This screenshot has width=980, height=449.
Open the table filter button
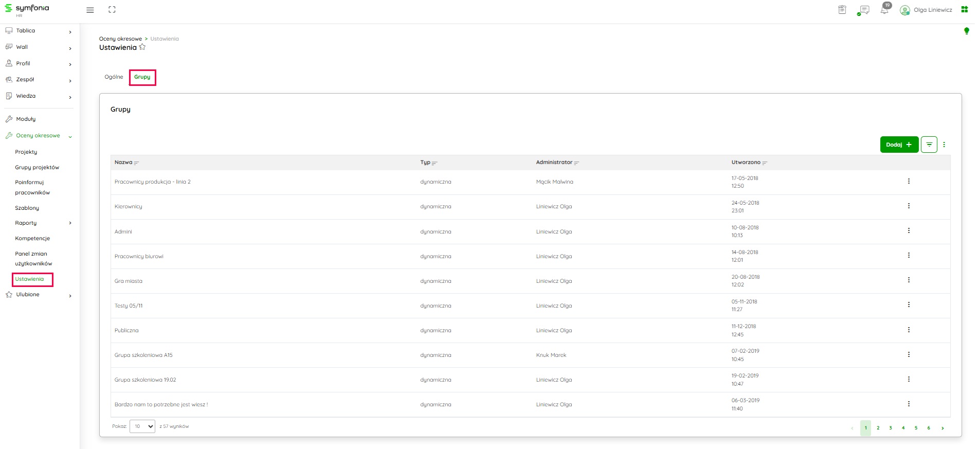(929, 145)
